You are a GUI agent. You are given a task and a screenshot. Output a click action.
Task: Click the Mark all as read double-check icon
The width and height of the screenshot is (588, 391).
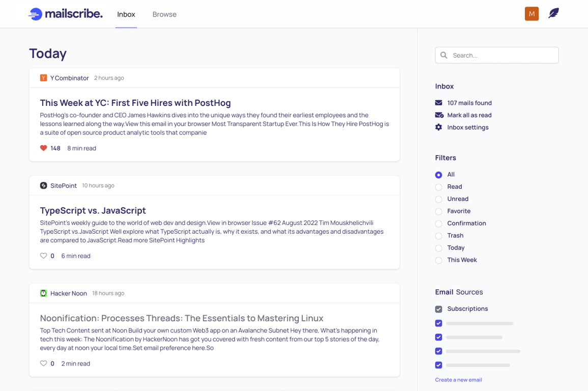[x=438, y=115]
